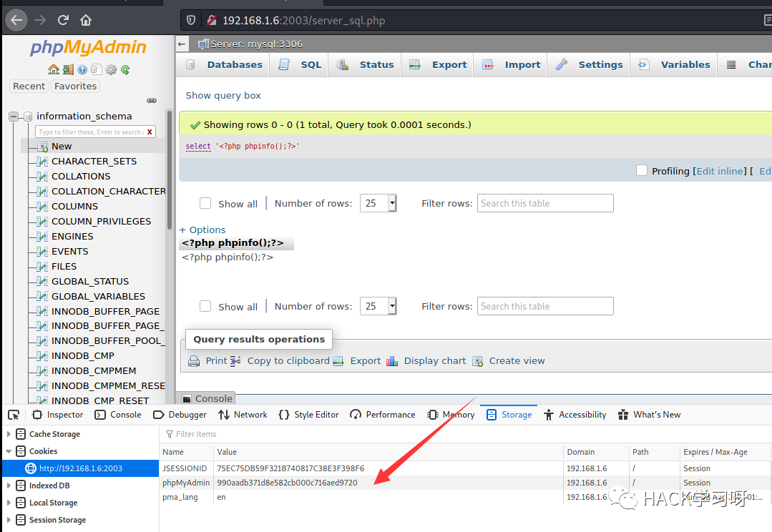Screen dimensions: 772x532
Task: Click phpMyAdmin Home house icon
Action: pyautogui.click(x=53, y=69)
